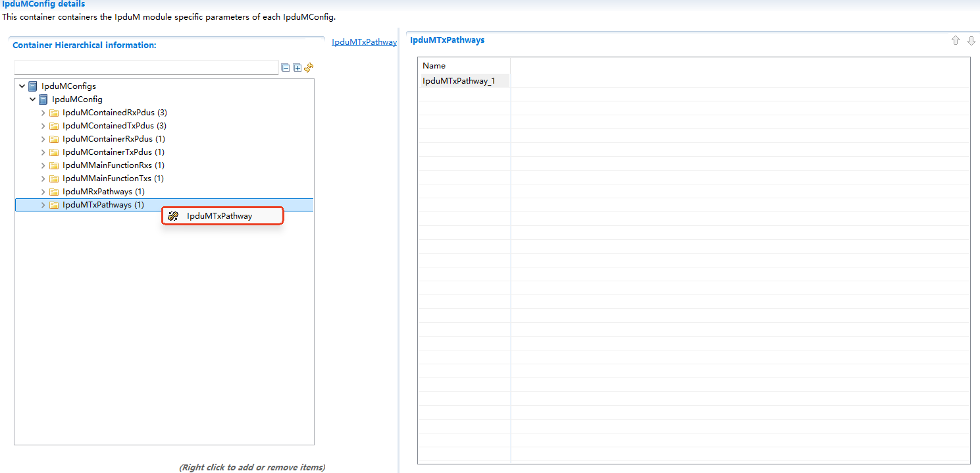This screenshot has height=473, width=980.
Task: Focus the container filter text field
Action: (x=146, y=68)
